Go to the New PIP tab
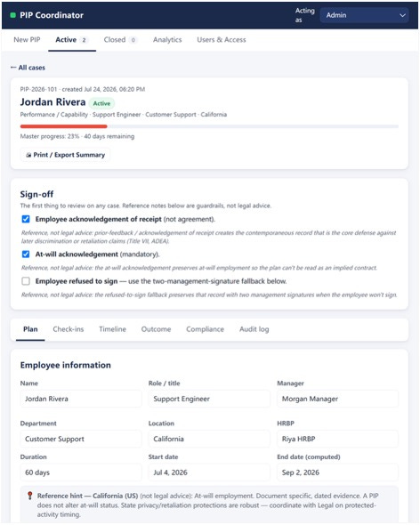The width and height of the screenshot is (420, 525). coord(27,40)
